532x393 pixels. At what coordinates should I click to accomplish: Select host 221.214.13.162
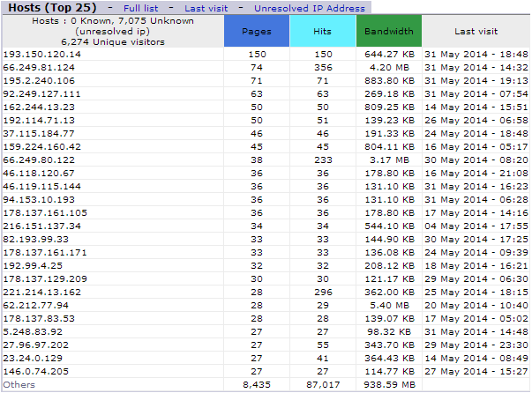point(41,292)
